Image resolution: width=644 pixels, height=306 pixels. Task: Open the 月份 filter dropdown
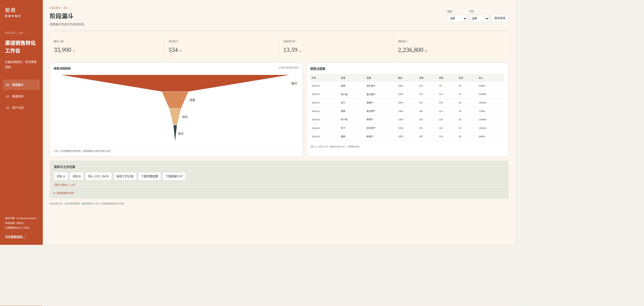[479, 19]
